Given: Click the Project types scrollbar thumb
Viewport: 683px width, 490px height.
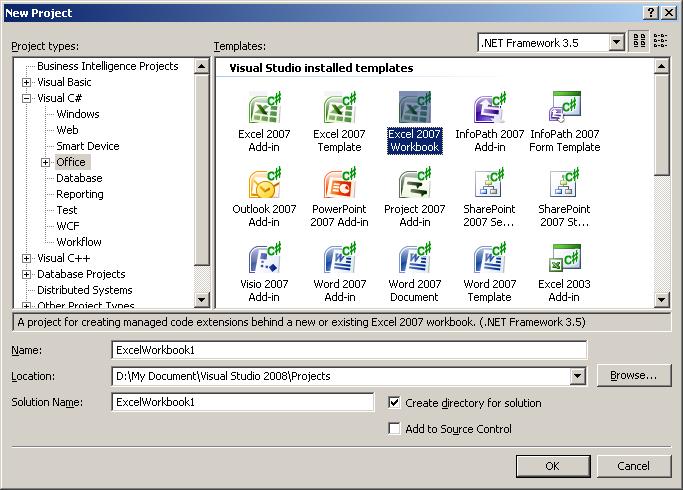Looking at the screenshot, I should coord(202,170).
